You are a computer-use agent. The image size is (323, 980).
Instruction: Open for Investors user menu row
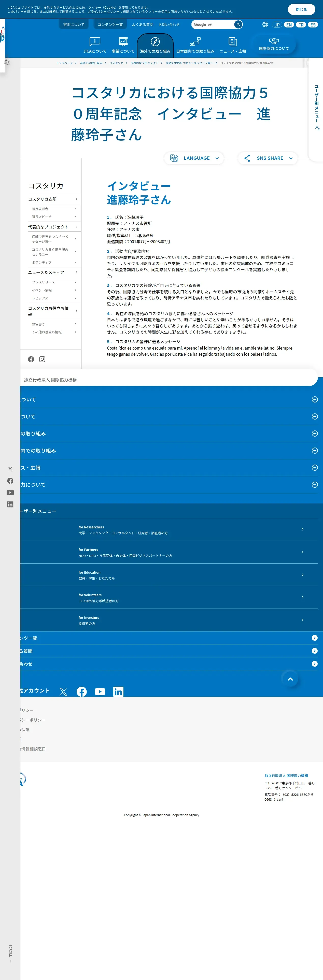[169, 620]
